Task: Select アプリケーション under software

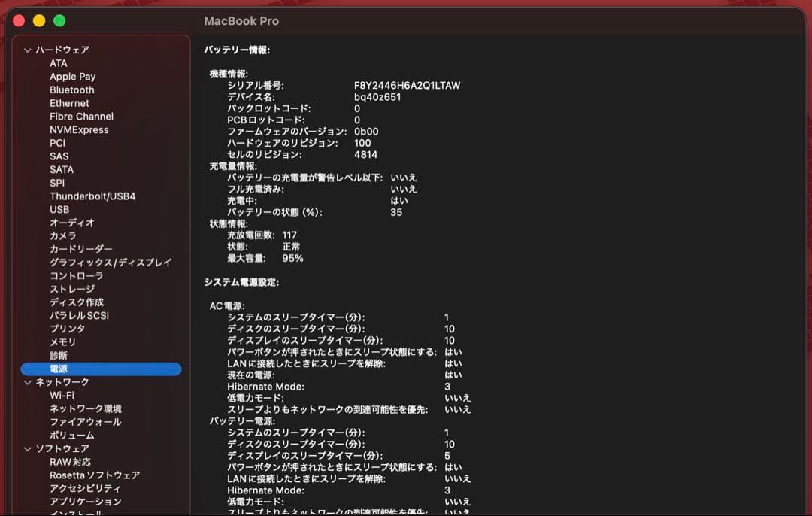Action: click(x=86, y=502)
